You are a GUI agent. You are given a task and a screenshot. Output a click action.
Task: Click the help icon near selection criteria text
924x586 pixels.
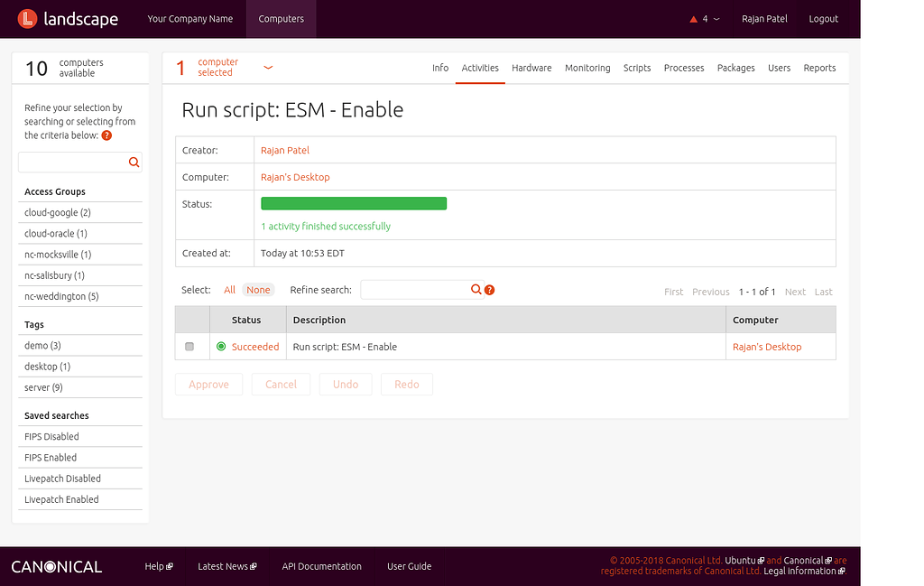(106, 135)
